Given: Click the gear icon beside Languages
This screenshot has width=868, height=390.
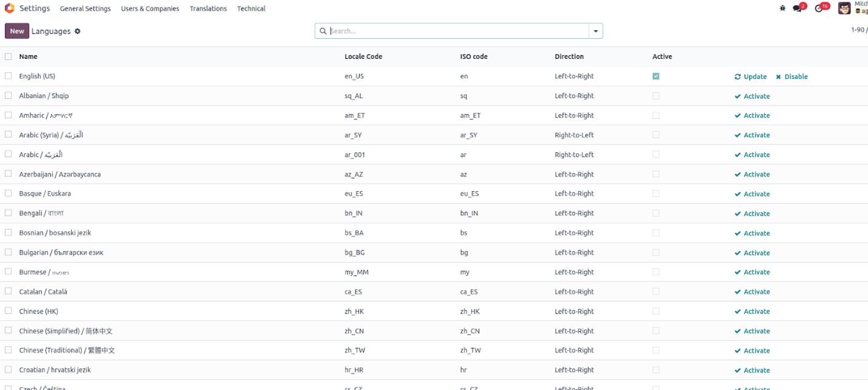Looking at the screenshot, I should tap(78, 31).
